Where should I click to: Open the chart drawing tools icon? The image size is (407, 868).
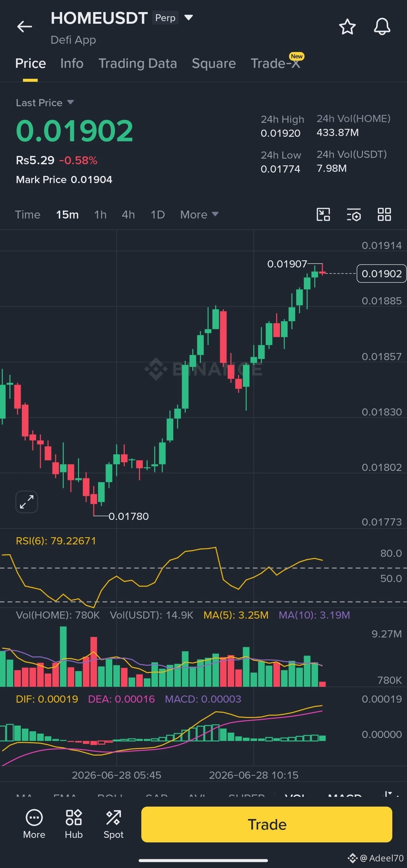[323, 214]
